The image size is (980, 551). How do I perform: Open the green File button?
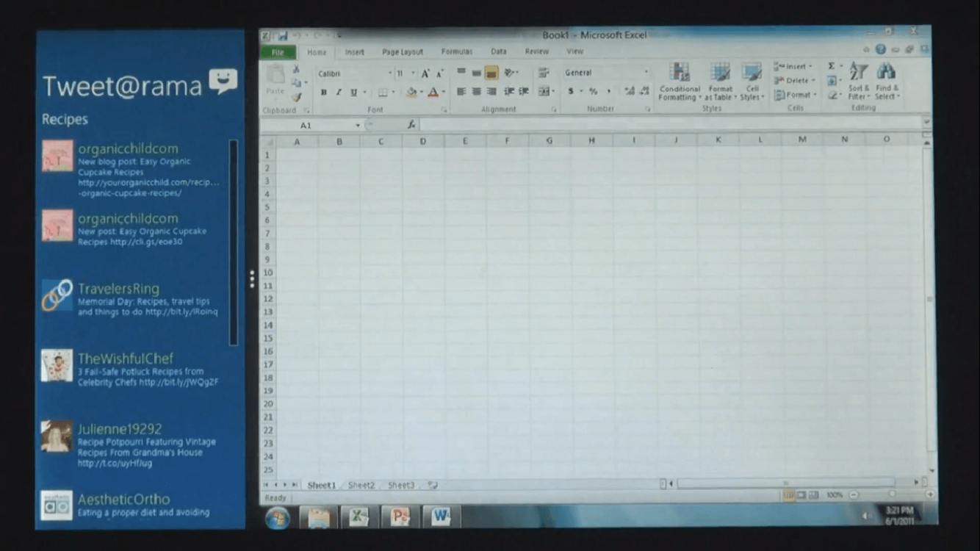tap(278, 52)
